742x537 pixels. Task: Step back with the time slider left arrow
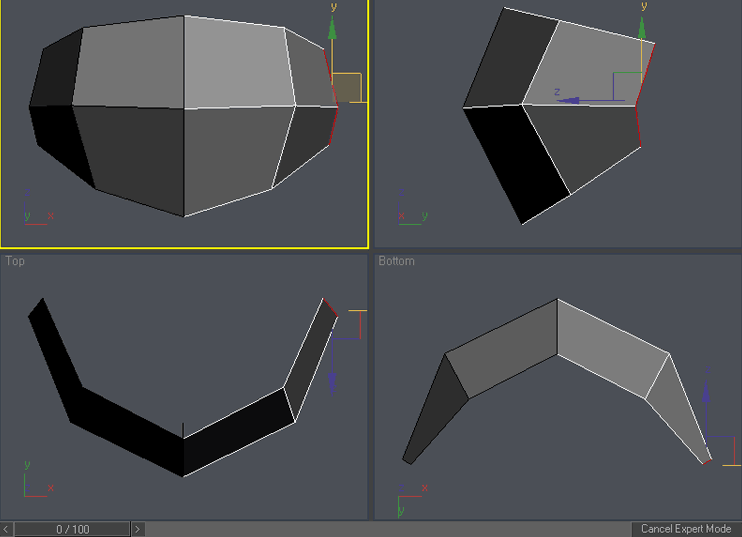[7, 529]
